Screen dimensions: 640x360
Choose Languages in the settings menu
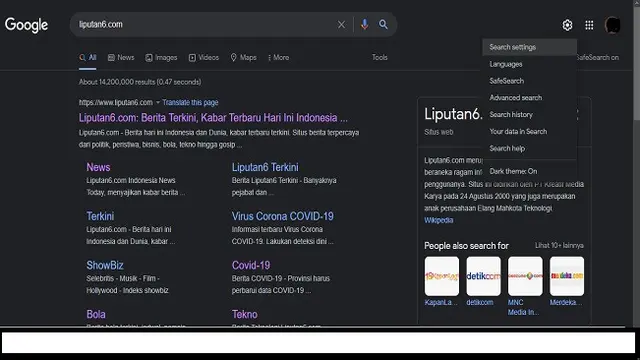pyautogui.click(x=529, y=64)
